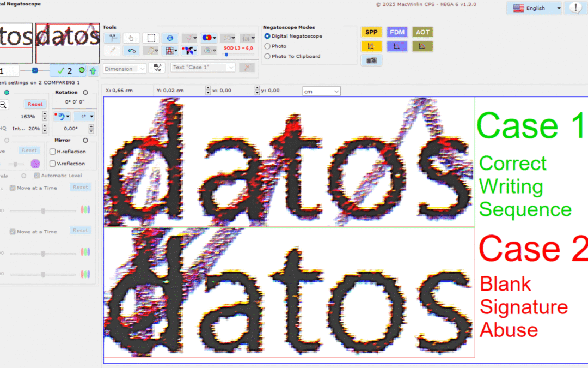
Task: Click the image 1 number field
Action: tap(8, 70)
